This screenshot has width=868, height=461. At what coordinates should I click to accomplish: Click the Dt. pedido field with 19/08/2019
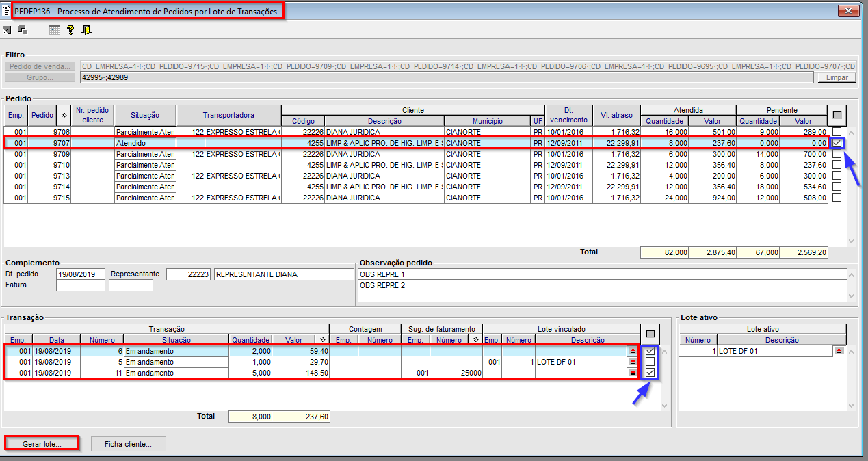81,274
